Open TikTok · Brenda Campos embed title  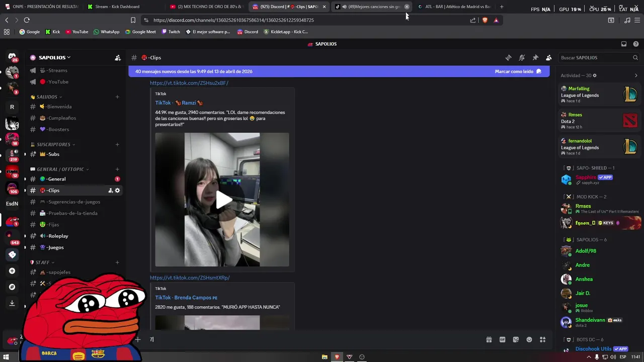(186, 297)
